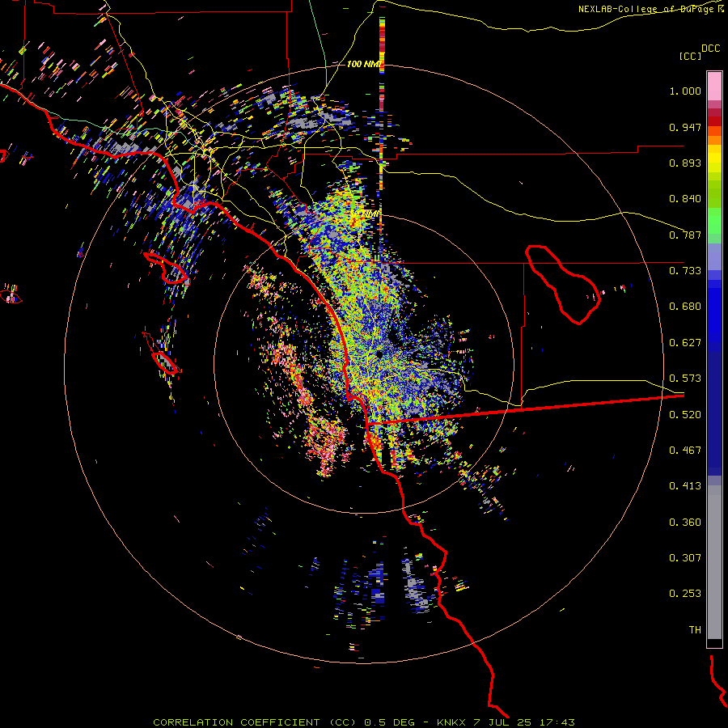
Task: Pick the lavender color bar segment near 0.75
Action: 714,256
